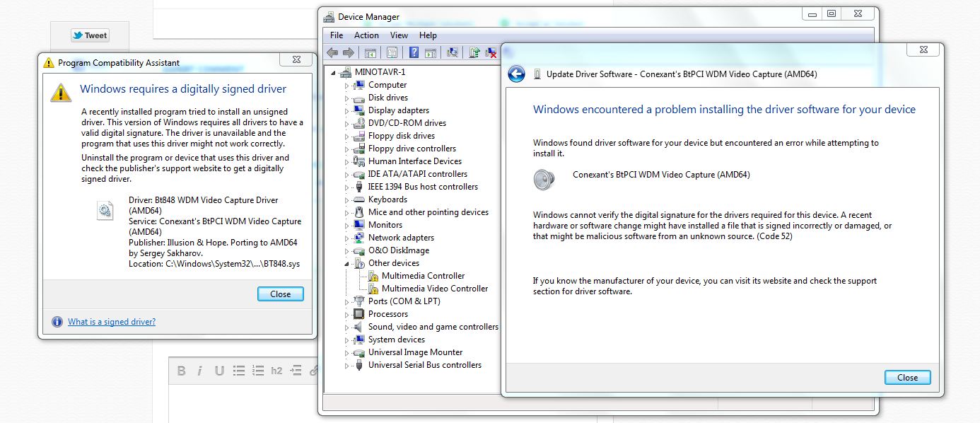Viewport: 980px width, 423px height.
Task: Select the 'IDE ATA/ATAPI controllers' row text
Action: 418,174
